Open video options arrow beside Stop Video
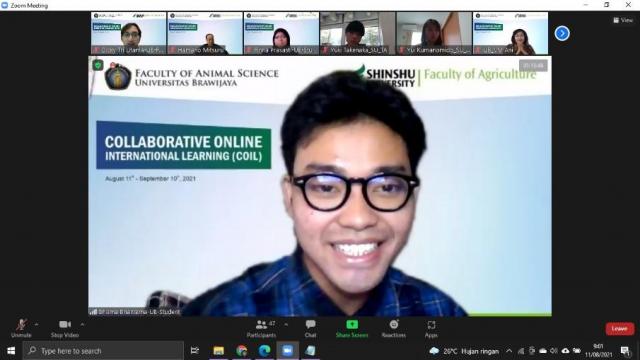Viewport: 640px width, 360px height. (82, 324)
